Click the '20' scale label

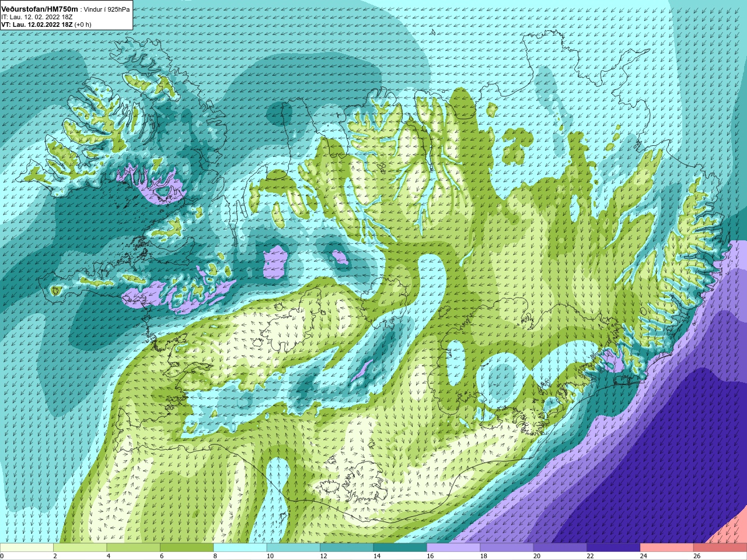(x=537, y=556)
